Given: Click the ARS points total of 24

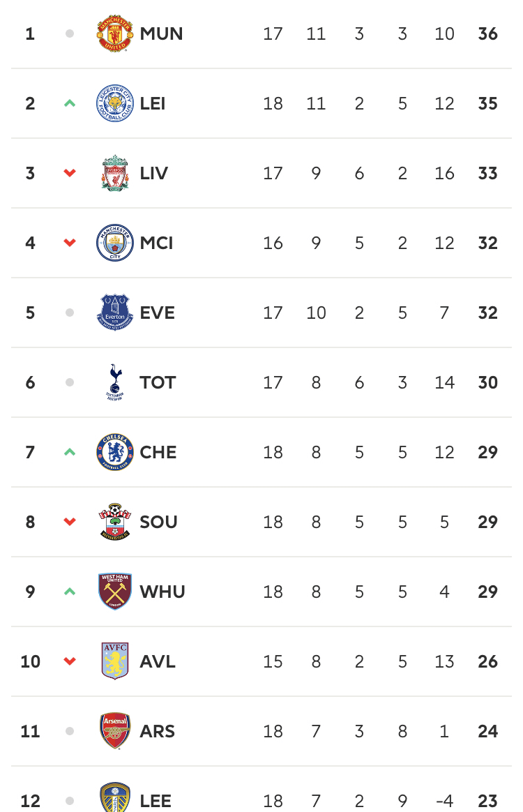Looking at the screenshot, I should tap(488, 731).
